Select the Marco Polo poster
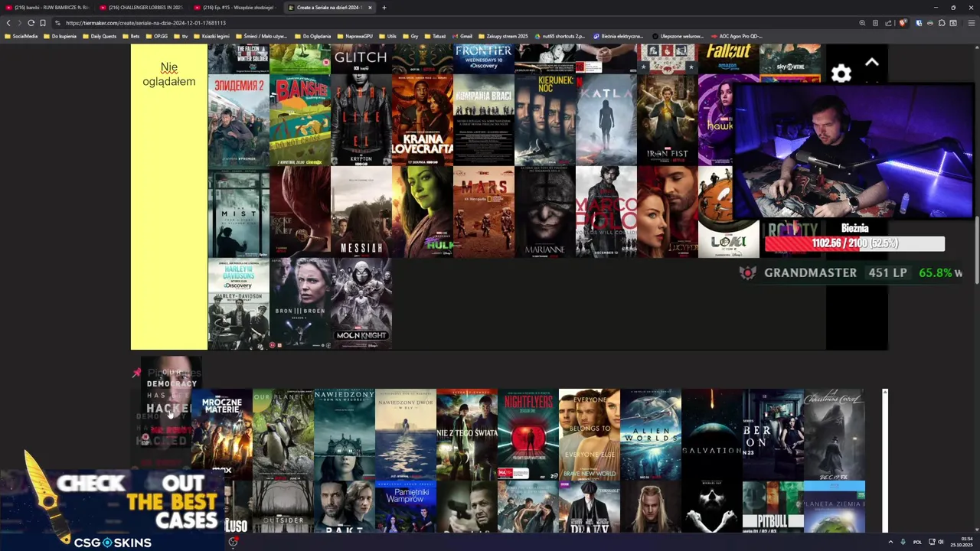Screen dimensions: 980x551 click(x=606, y=212)
